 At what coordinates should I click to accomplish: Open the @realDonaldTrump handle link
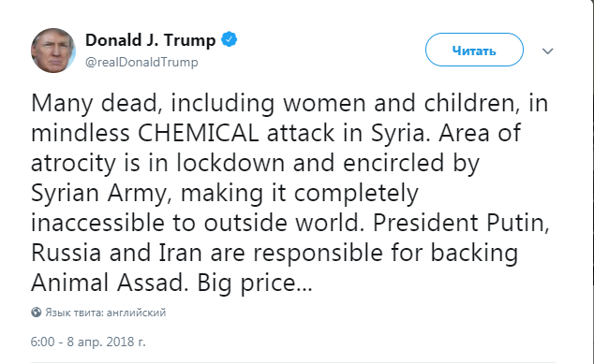[x=141, y=62]
